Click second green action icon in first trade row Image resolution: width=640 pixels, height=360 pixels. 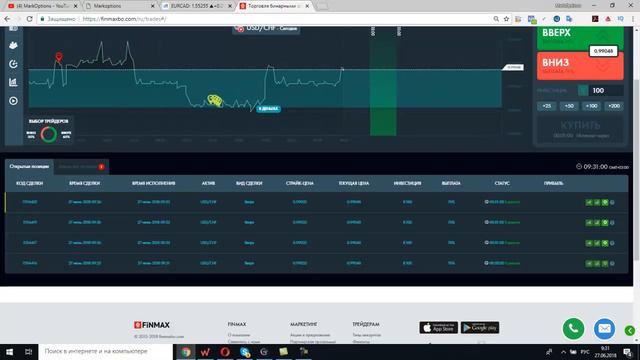tap(597, 202)
